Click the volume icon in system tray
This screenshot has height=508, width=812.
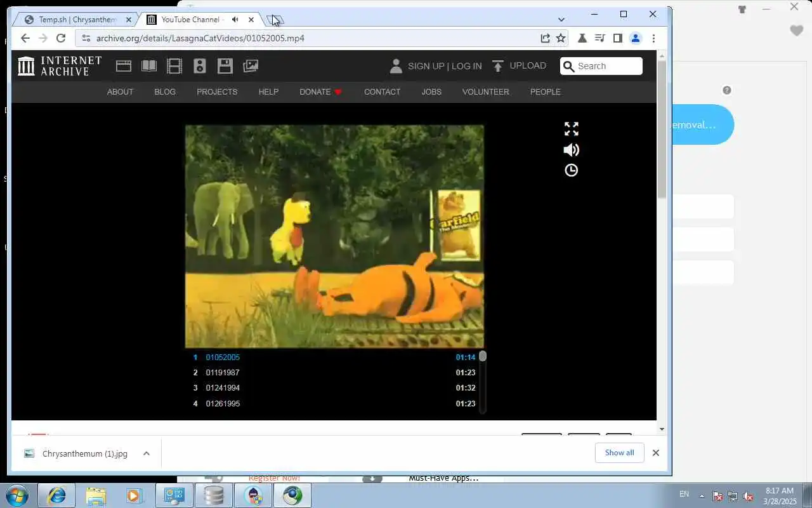pos(749,496)
